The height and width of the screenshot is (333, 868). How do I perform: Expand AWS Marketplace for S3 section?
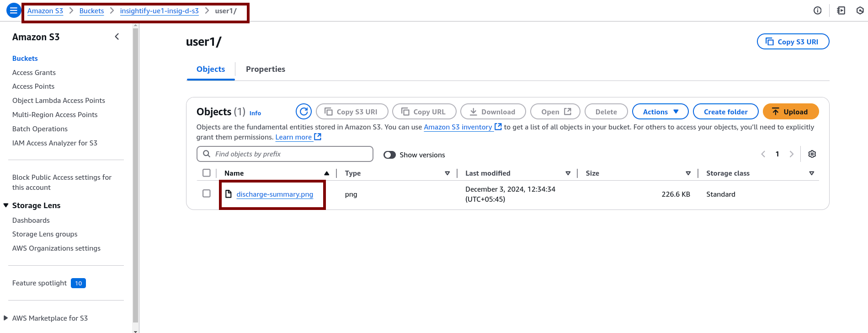pyautogui.click(x=6, y=318)
